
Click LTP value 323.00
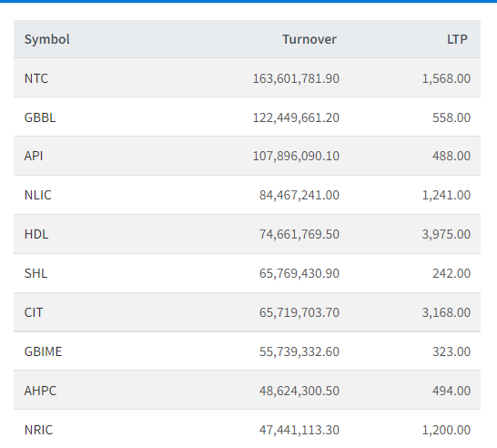[x=451, y=351]
